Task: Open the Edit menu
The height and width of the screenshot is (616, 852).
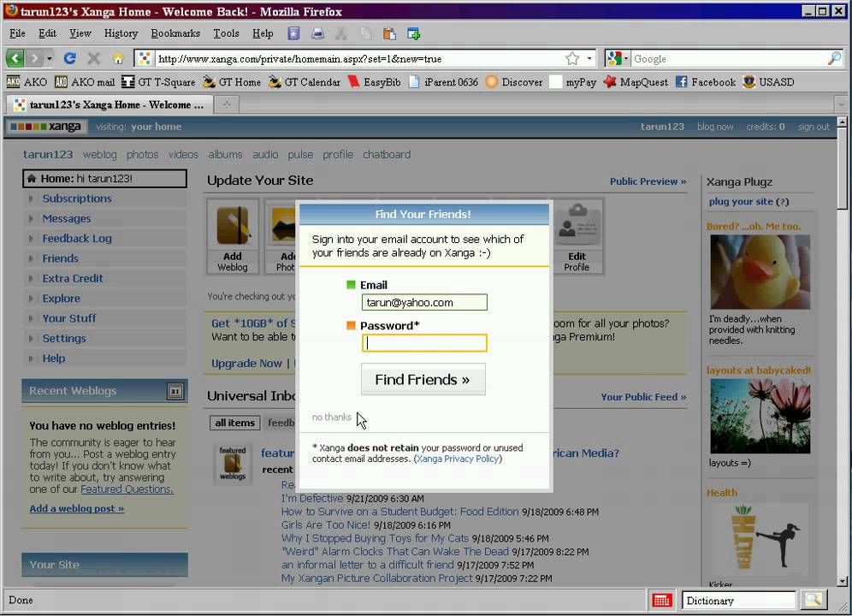Action: click(47, 33)
